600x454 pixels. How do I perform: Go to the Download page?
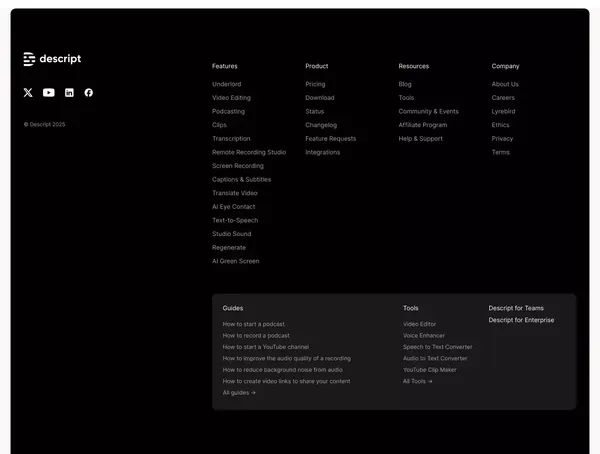click(x=320, y=98)
